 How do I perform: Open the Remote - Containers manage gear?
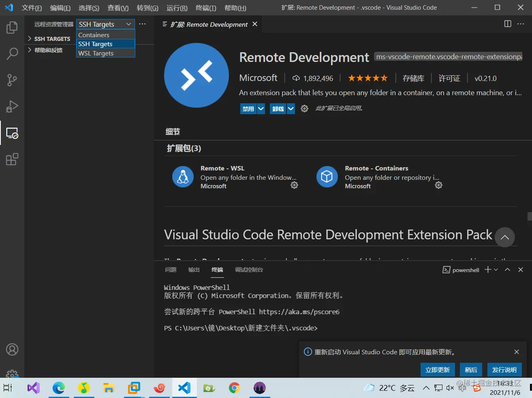[439, 185]
